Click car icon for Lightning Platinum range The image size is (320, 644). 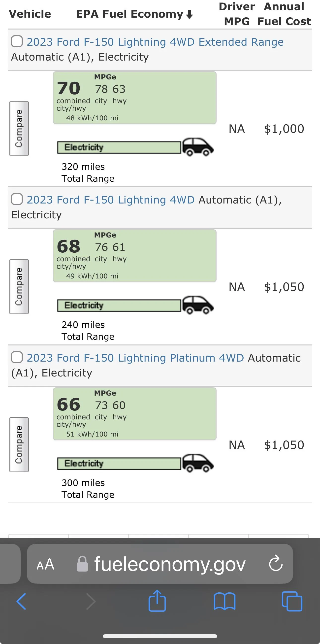tap(198, 463)
